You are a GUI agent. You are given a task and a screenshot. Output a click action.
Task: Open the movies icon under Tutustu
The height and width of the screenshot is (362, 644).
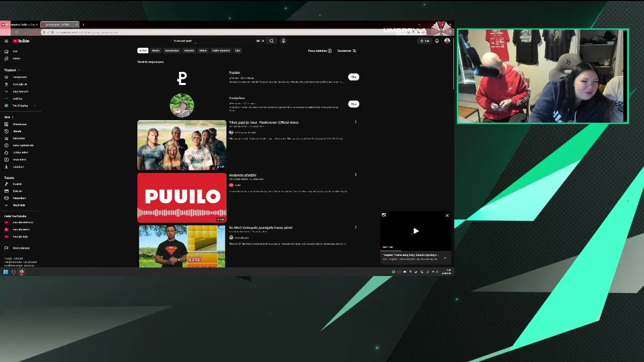[6, 191]
